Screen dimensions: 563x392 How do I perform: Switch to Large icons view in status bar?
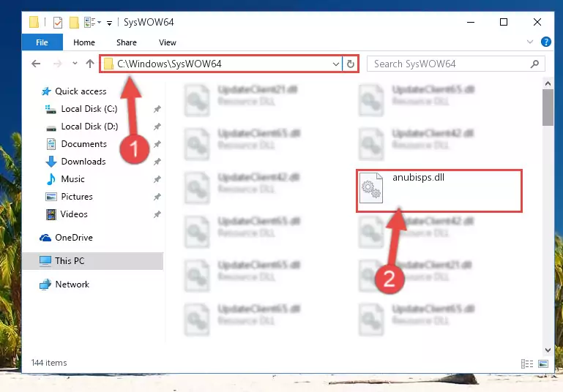point(543,363)
